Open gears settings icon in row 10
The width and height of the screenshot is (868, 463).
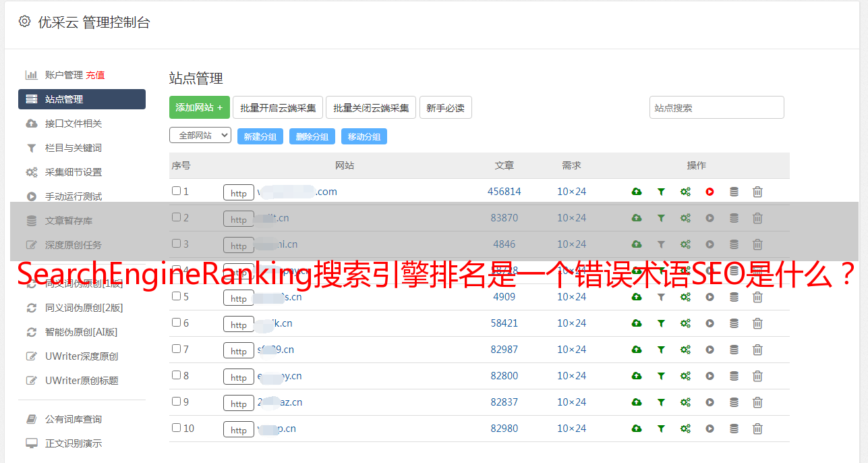pyautogui.click(x=685, y=429)
